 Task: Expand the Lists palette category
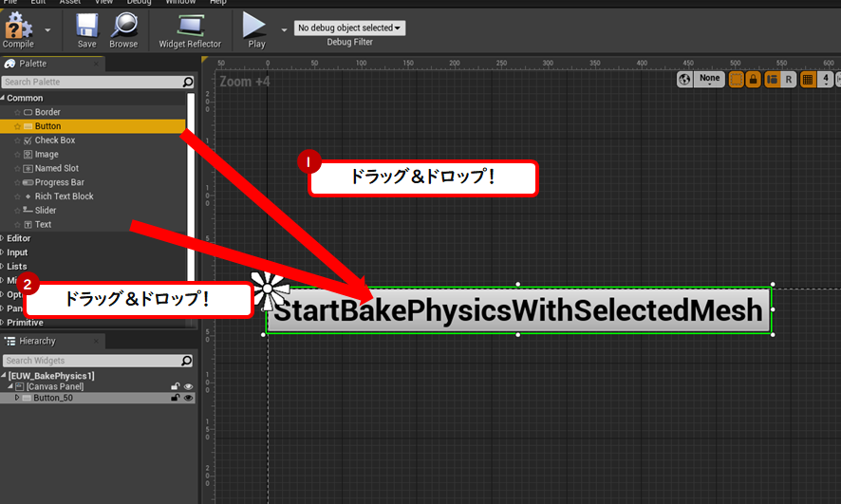(2, 266)
